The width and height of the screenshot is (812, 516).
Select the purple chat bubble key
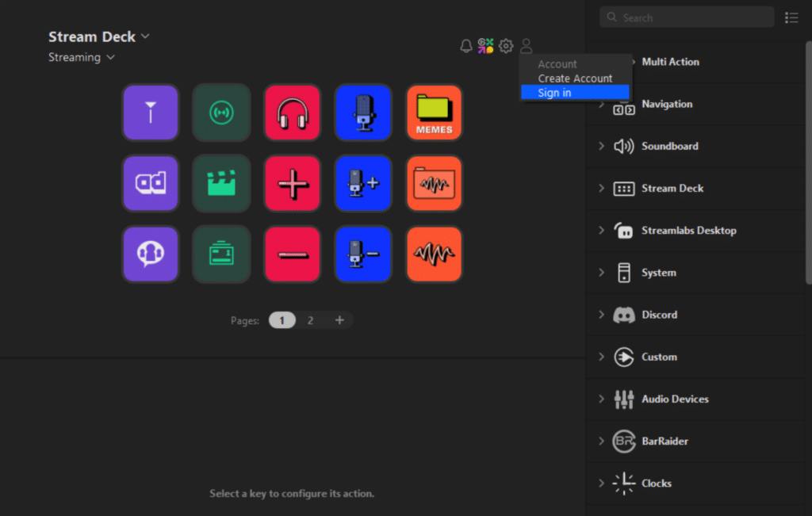[x=151, y=254]
